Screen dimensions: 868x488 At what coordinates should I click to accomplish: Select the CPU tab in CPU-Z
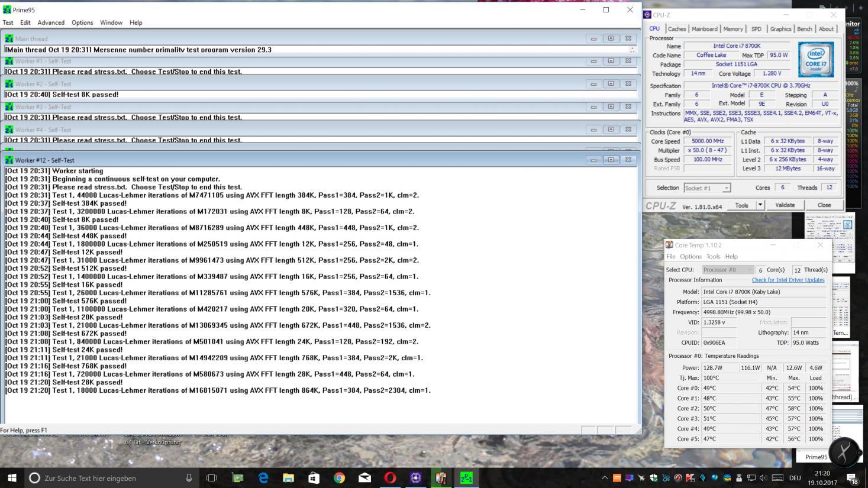pos(654,28)
